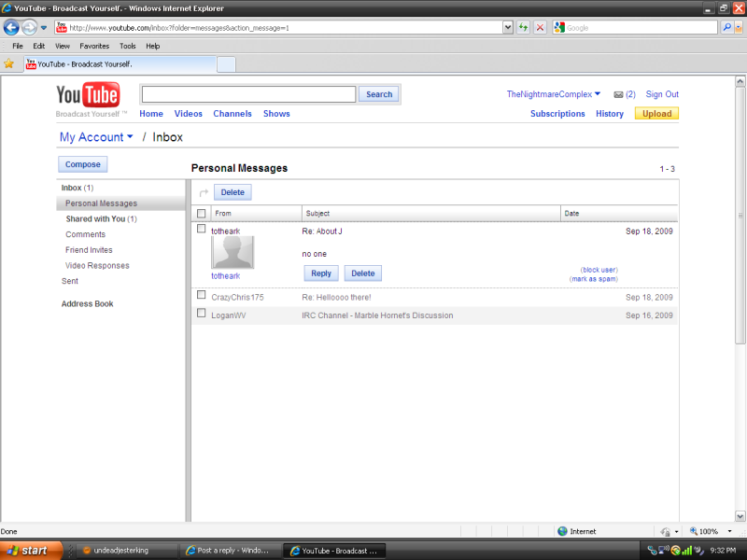Image resolution: width=747 pixels, height=560 pixels.
Task: Go to YouTube Home link
Action: point(151,113)
